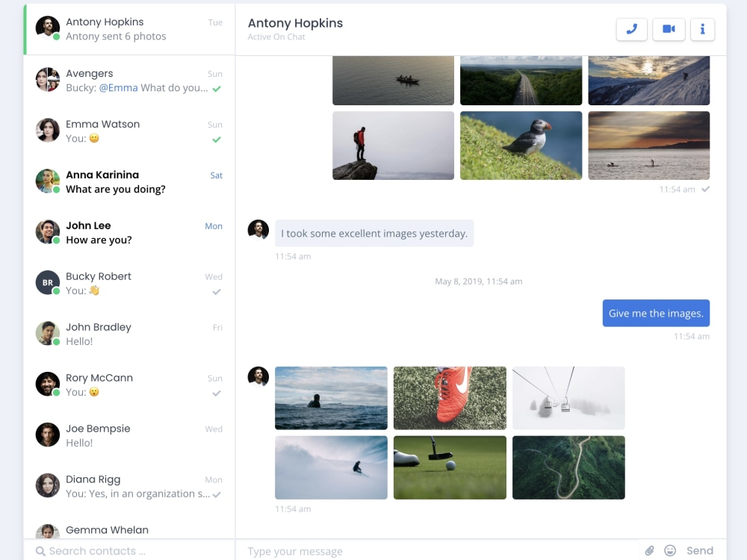Open the boat on water photo
Viewport: 747px width, 560px height.
393,81
